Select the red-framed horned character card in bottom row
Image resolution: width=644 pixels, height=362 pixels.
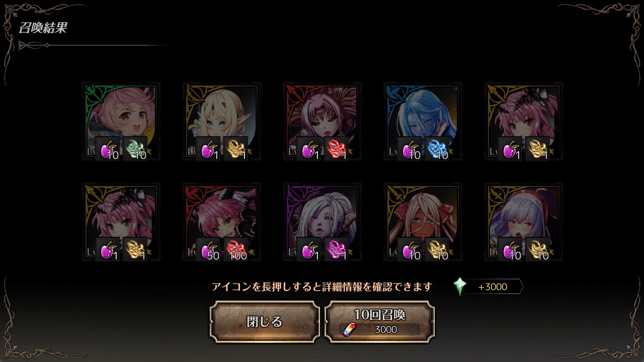[221, 222]
